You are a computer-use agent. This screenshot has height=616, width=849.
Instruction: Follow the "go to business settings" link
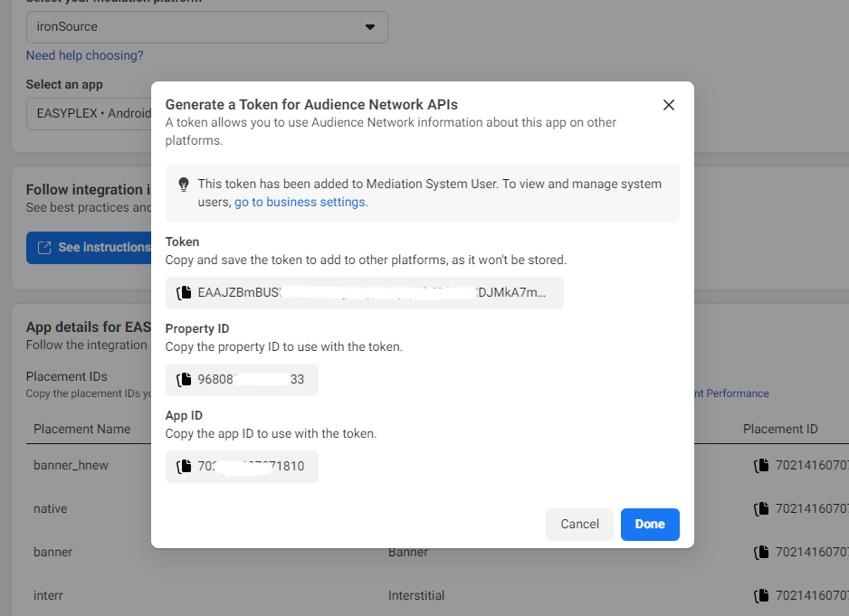[300, 202]
